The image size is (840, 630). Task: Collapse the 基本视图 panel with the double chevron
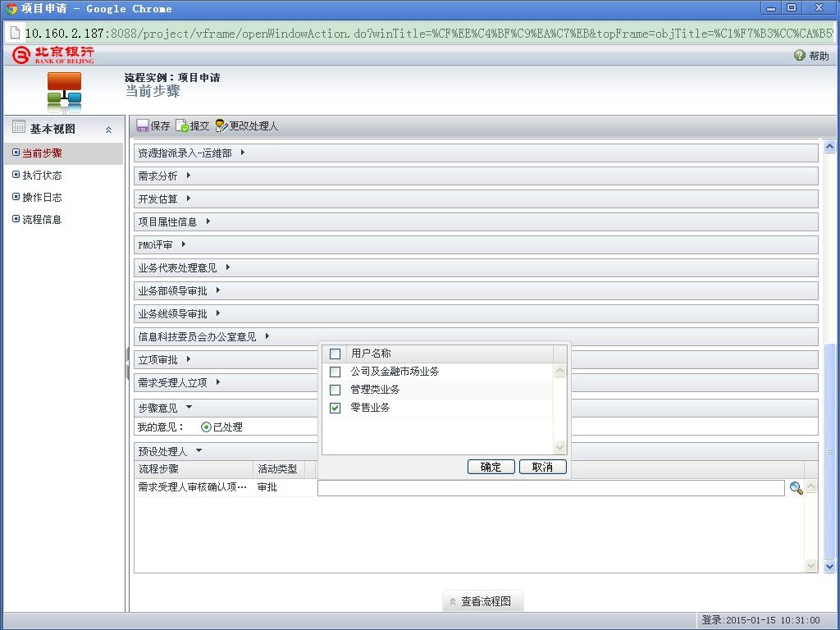point(109,130)
